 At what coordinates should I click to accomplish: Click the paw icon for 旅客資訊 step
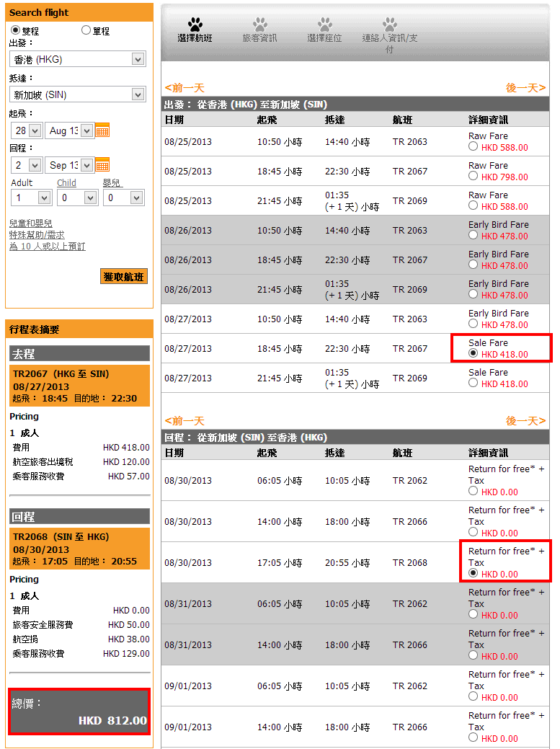(259, 25)
